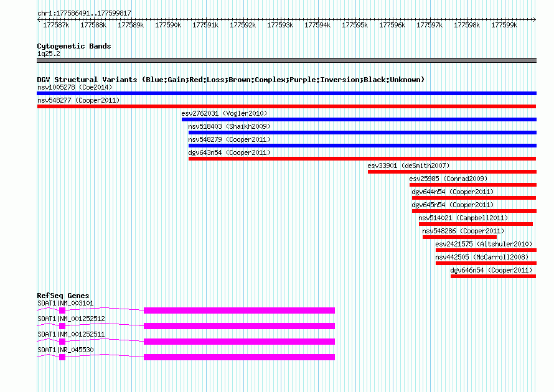Click the 177592k ruler position

click(243, 25)
